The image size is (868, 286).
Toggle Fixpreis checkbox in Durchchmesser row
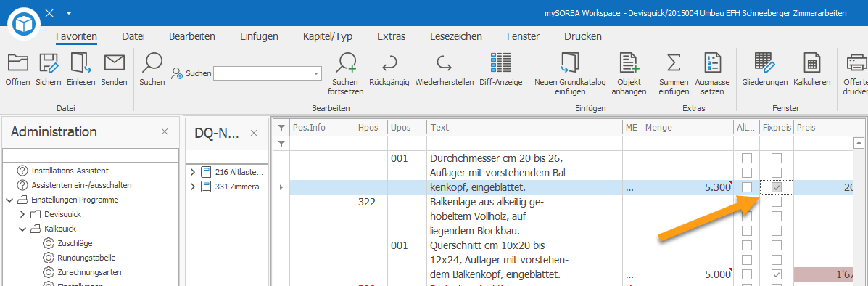point(777,158)
